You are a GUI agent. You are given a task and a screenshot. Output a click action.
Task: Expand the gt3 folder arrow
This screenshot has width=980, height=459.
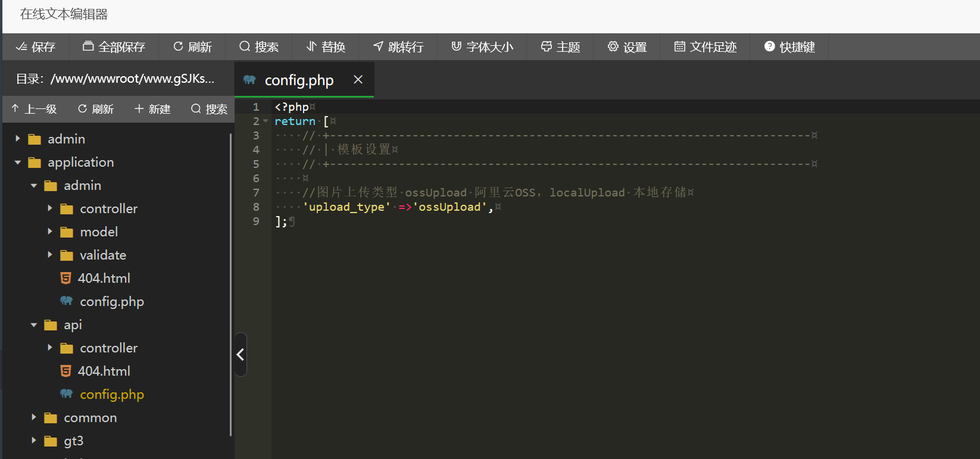coord(33,441)
